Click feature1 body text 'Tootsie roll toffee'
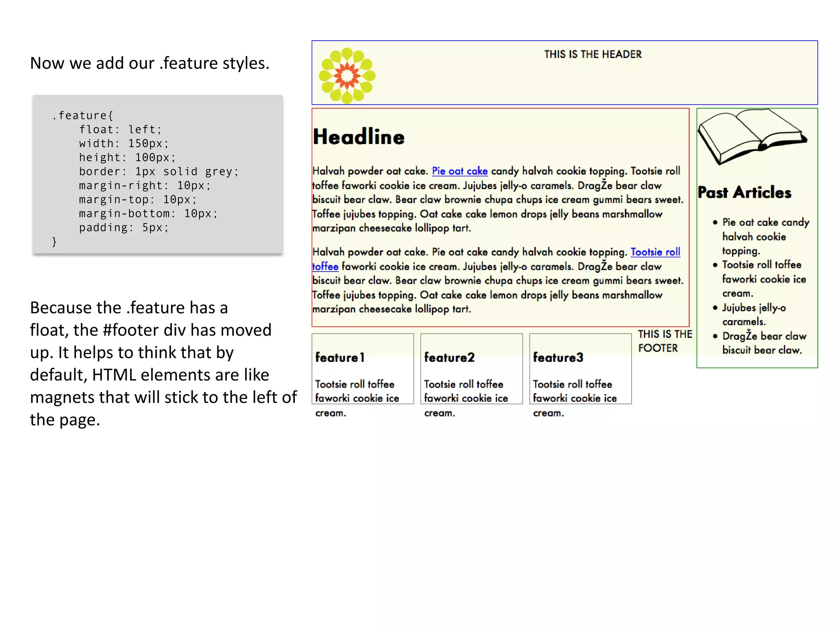This screenshot has height=630, width=840. tap(355, 384)
